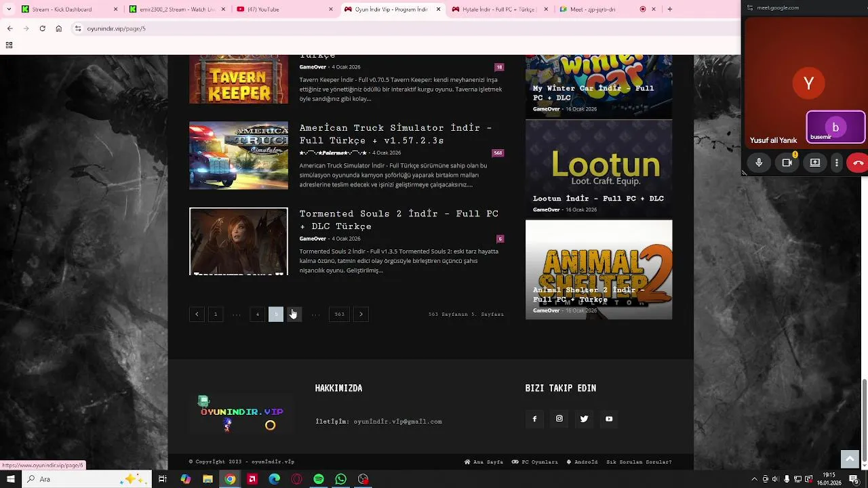Open the 18 comments badge for Tavern Keeper
Screen dimensions: 868x488
click(x=499, y=67)
